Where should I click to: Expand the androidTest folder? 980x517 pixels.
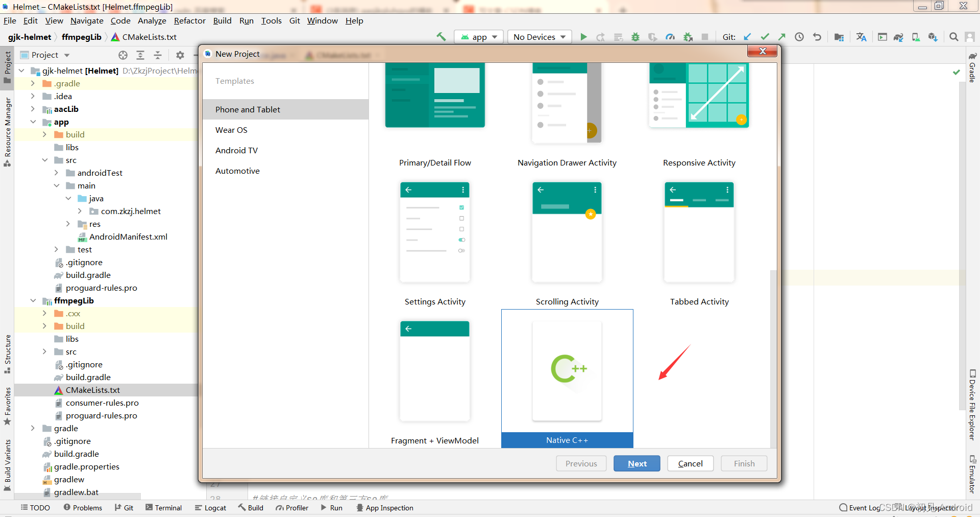pyautogui.click(x=56, y=173)
